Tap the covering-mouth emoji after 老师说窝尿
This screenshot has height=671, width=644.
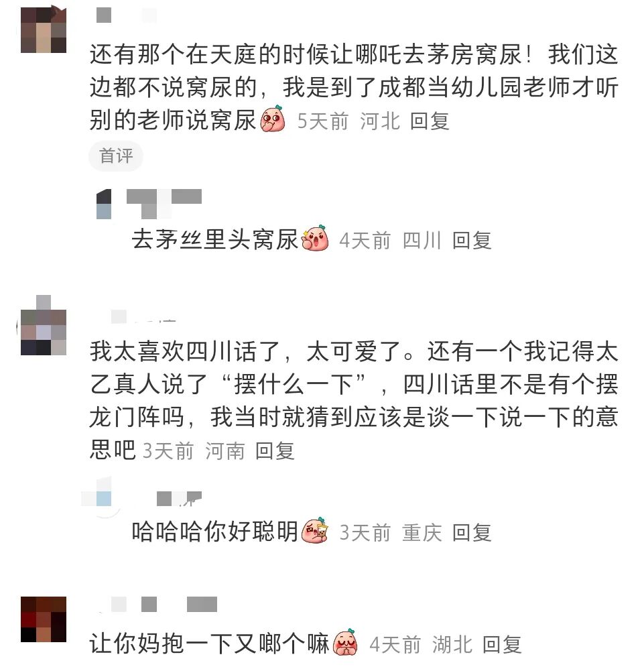point(273,119)
